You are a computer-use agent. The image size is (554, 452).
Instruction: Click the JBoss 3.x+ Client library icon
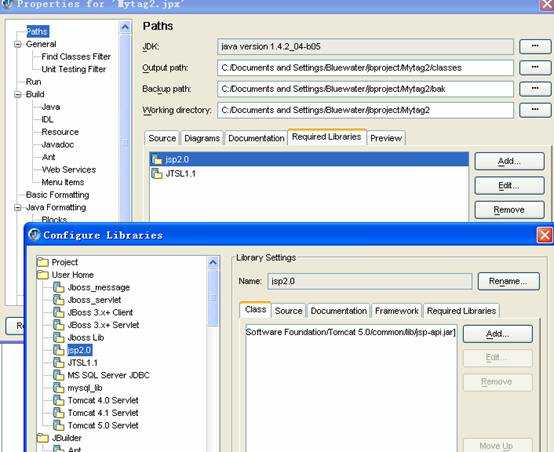tap(58, 312)
